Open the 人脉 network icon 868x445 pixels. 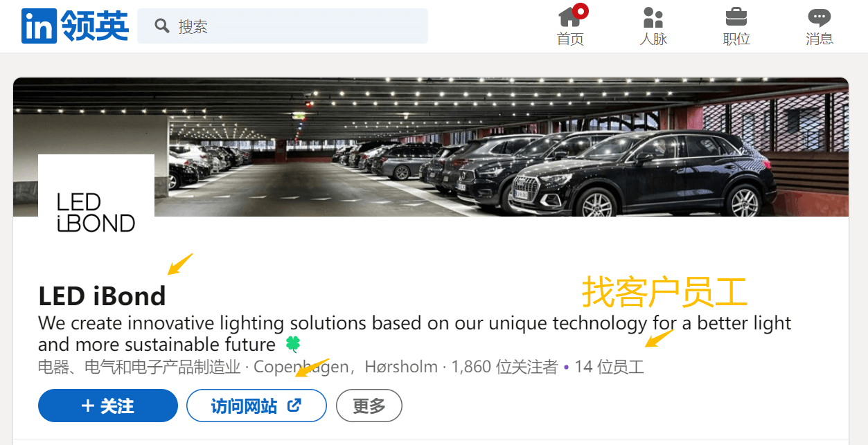pyautogui.click(x=653, y=17)
